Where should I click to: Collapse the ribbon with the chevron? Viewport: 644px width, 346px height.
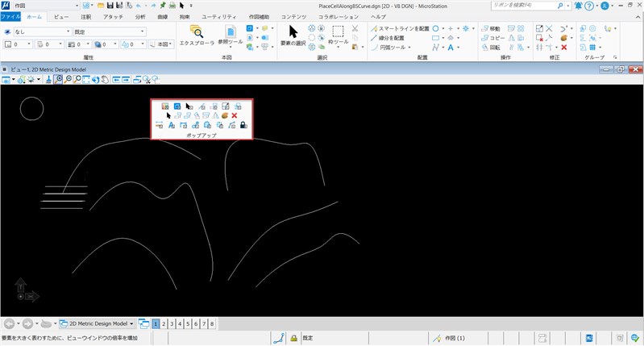tap(638, 17)
